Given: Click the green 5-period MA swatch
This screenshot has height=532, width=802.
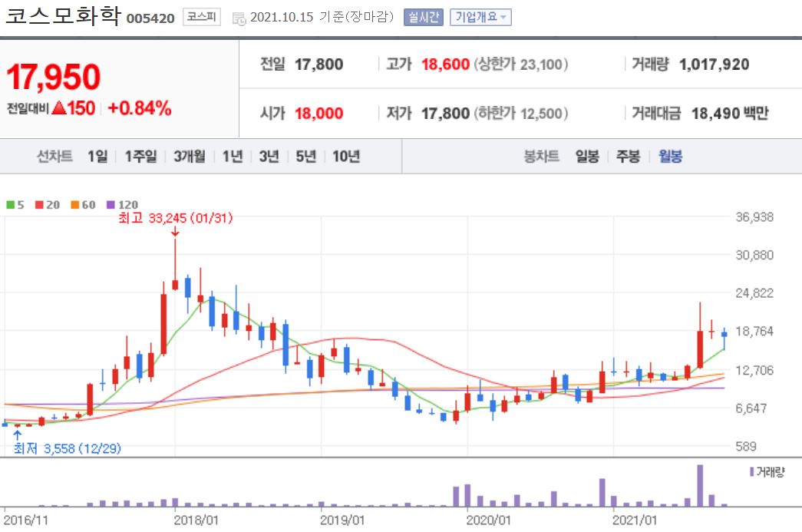Looking at the screenshot, I should click(x=11, y=205).
